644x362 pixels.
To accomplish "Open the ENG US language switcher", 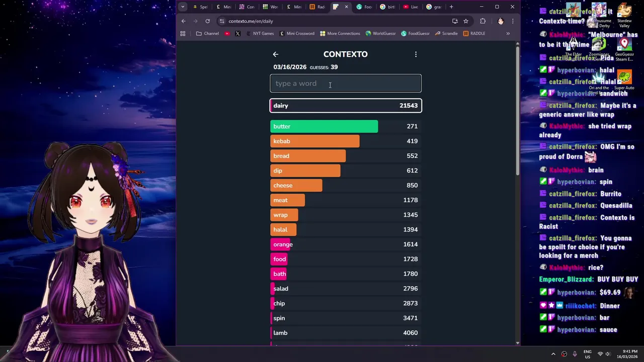I will [587, 354].
